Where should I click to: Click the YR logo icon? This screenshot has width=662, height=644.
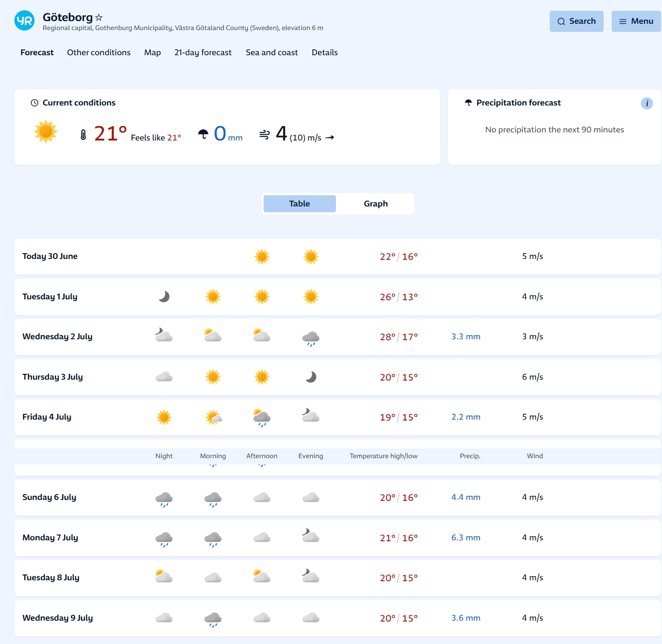(x=24, y=21)
